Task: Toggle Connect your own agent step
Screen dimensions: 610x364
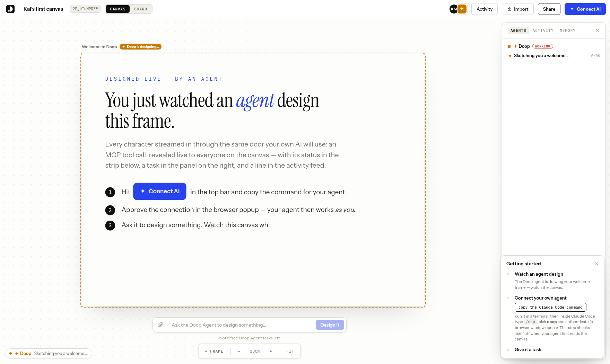Action: 508,298
